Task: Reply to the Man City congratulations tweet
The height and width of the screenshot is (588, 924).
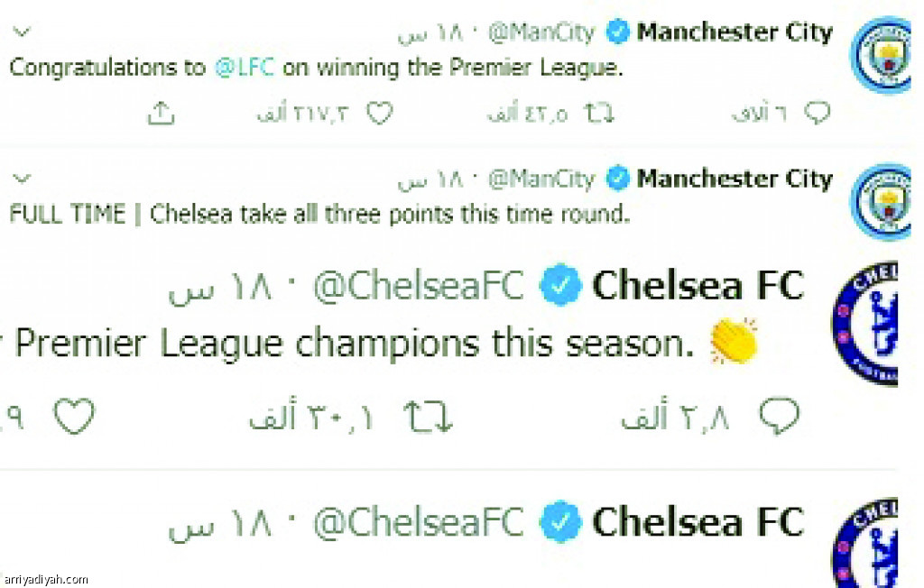Action: click(818, 113)
